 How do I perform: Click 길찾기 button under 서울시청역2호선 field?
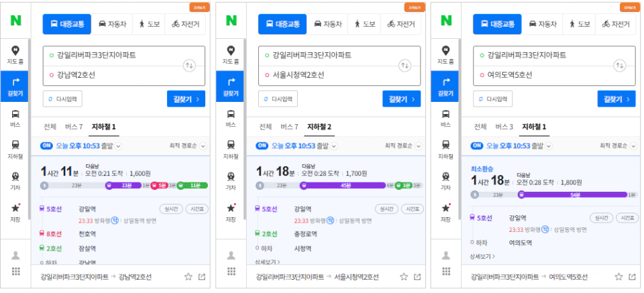pos(401,99)
